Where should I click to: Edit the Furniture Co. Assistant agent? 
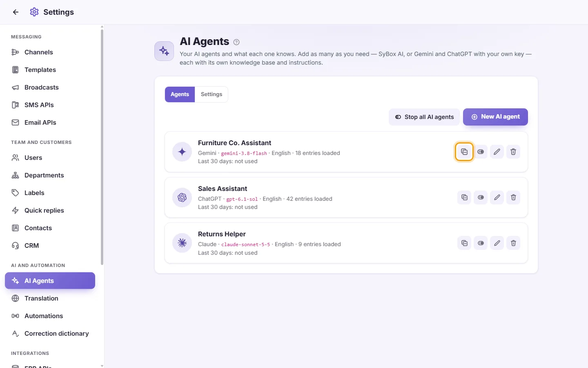click(x=497, y=152)
